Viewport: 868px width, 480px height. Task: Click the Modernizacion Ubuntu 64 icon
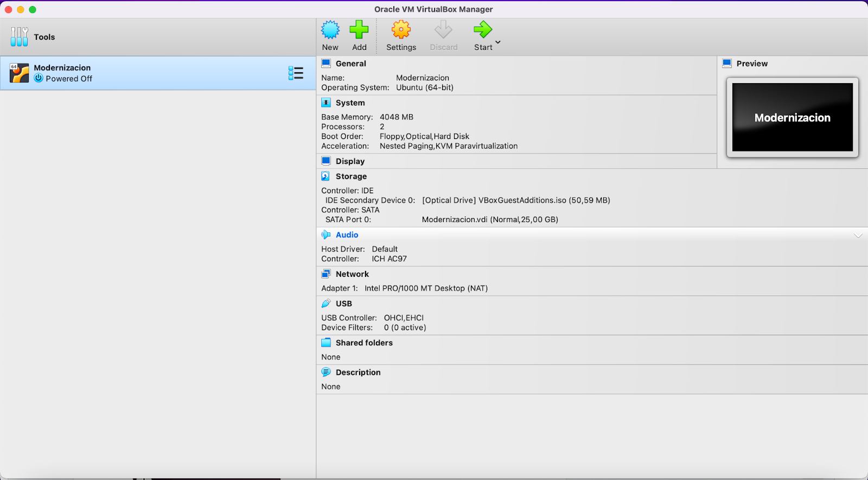(x=19, y=73)
